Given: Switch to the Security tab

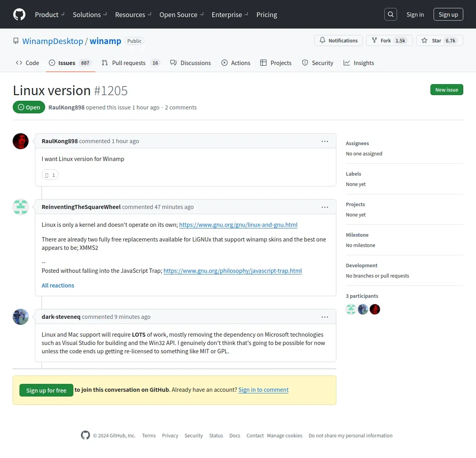Looking at the screenshot, I should coord(318,63).
